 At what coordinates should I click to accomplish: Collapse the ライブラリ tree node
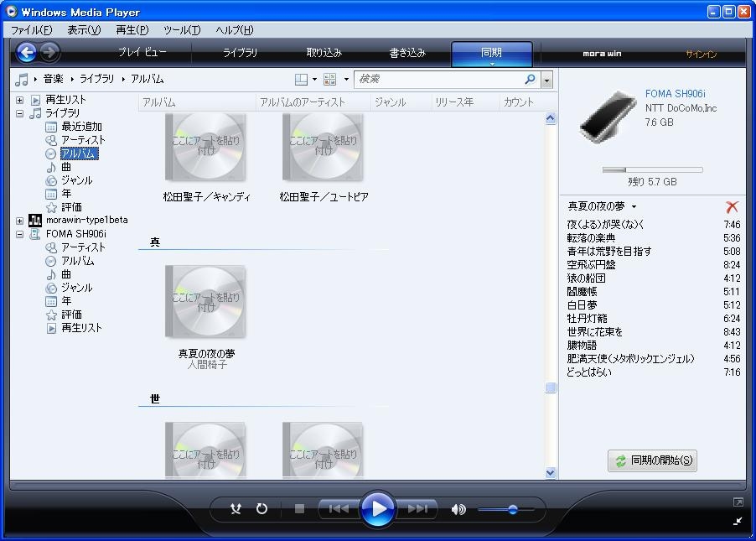20,113
